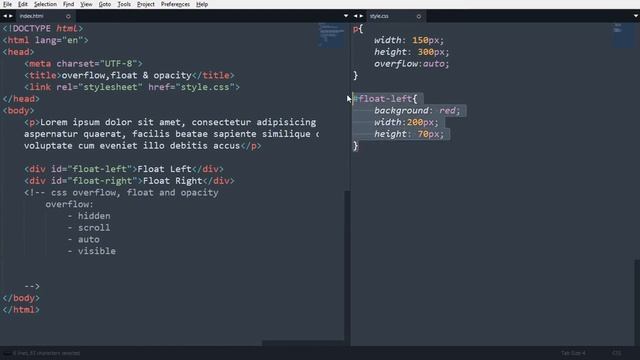Viewport: 640px width, 360px height.
Task: Open the right pane tab list dropdown
Action: [636, 16]
